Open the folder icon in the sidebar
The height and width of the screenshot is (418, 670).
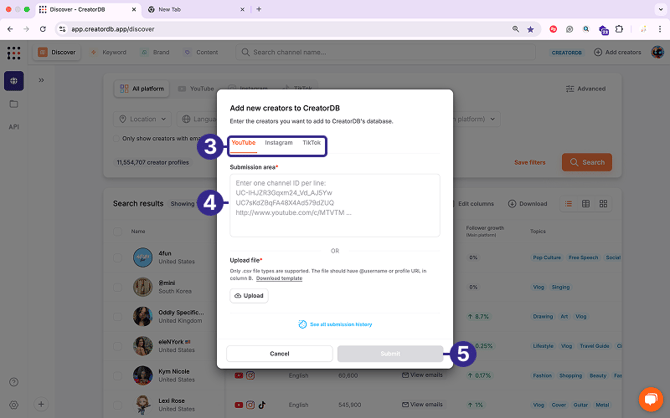coord(14,104)
